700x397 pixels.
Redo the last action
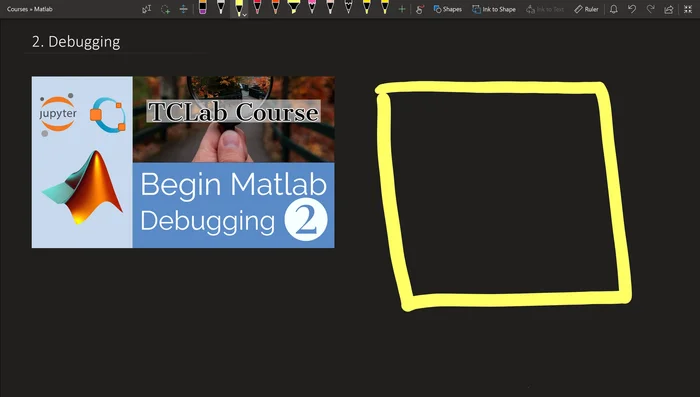pos(650,9)
